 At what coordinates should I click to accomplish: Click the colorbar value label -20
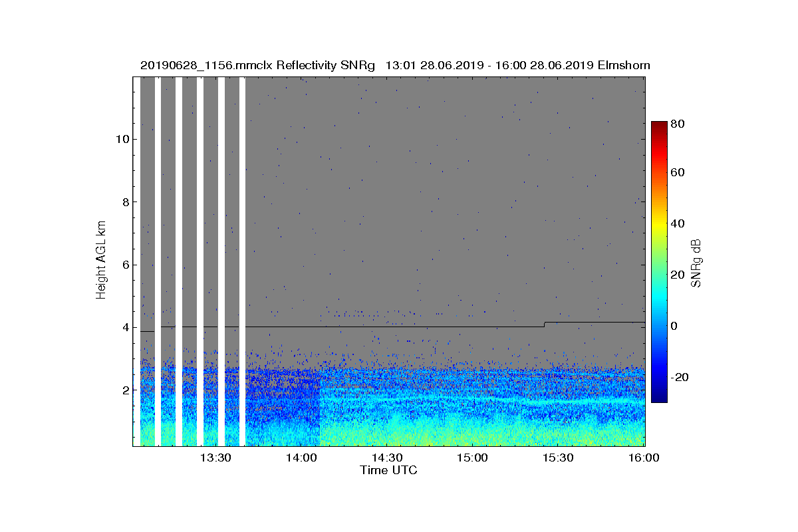pyautogui.click(x=680, y=377)
